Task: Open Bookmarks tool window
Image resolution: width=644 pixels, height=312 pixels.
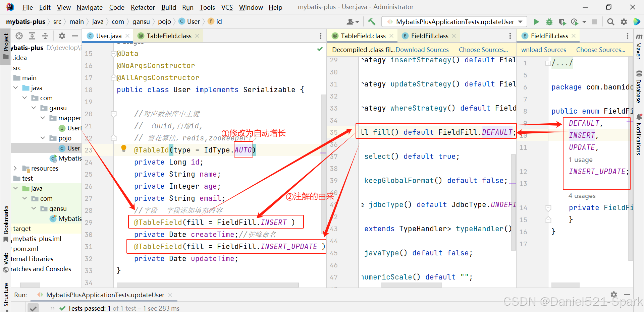Action: pyautogui.click(x=6, y=224)
